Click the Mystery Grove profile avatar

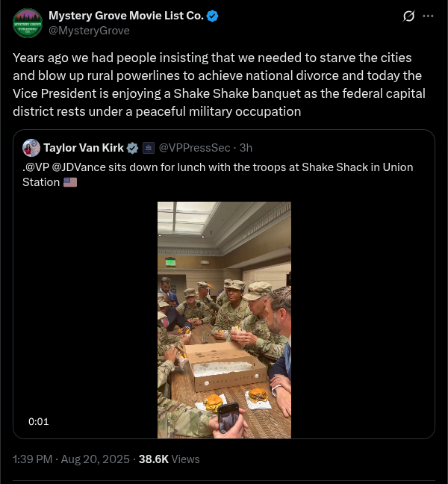(x=28, y=23)
